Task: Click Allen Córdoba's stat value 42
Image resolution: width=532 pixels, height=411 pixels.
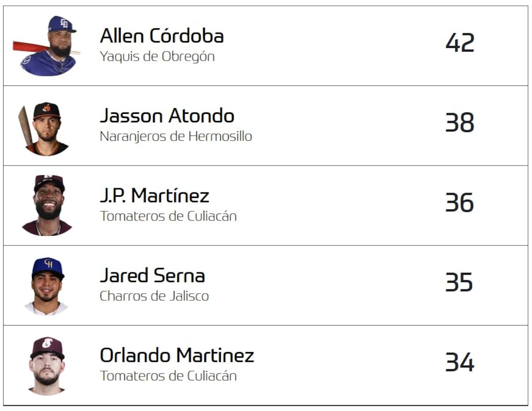Action: click(x=460, y=43)
